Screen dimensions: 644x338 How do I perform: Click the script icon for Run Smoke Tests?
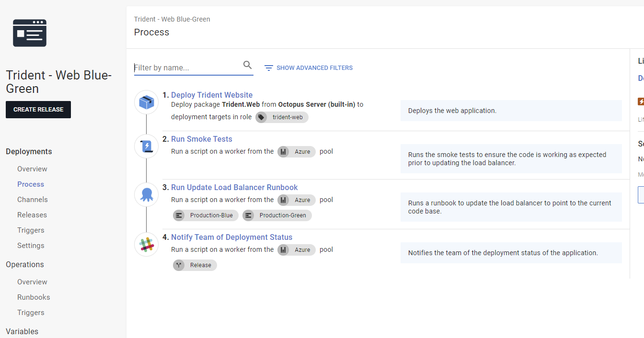pyautogui.click(x=146, y=146)
